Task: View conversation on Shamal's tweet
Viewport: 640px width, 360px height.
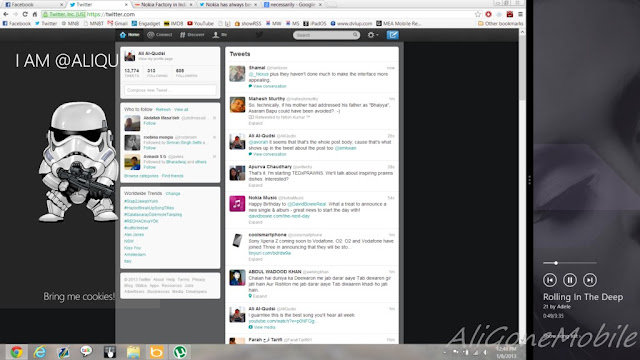Action: pyautogui.click(x=267, y=86)
